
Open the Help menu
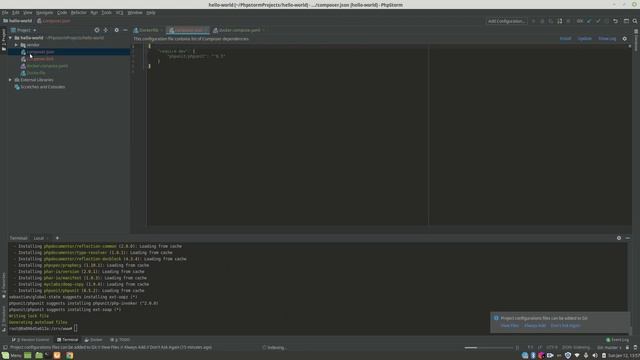[151, 13]
